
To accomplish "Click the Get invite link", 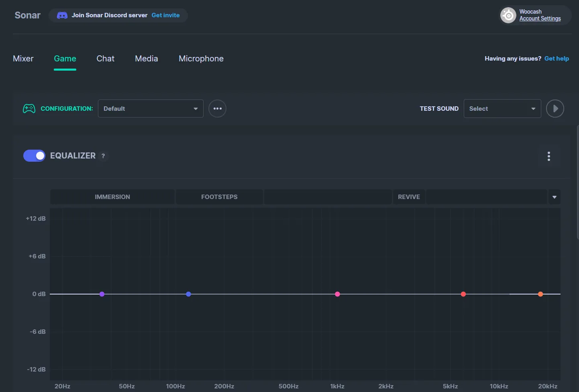I will (x=165, y=15).
